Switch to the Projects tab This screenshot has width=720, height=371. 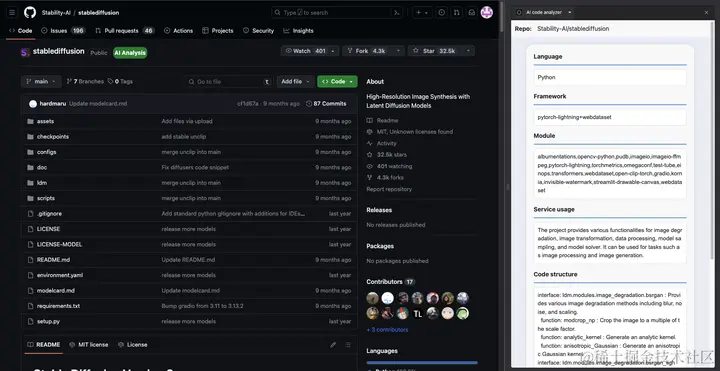[x=218, y=31]
